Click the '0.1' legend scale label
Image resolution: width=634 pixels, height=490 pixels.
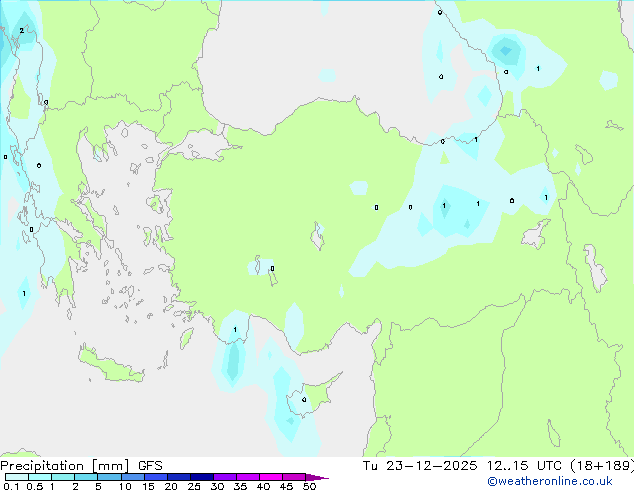click(x=11, y=486)
